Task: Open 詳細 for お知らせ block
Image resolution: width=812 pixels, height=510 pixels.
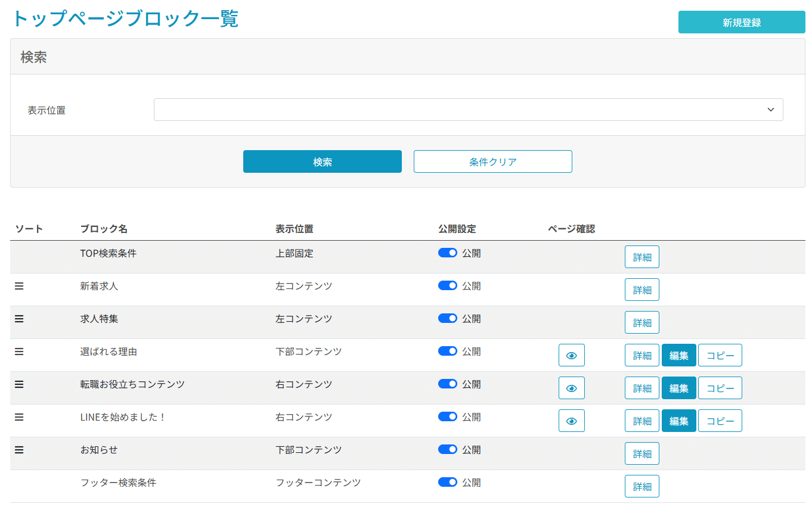Action: (x=641, y=453)
